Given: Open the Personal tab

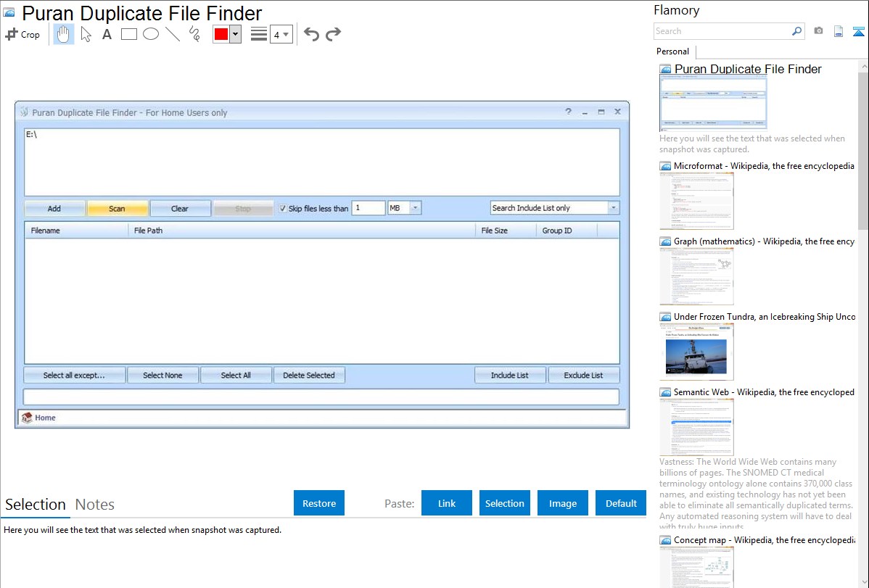Looking at the screenshot, I should 673,51.
